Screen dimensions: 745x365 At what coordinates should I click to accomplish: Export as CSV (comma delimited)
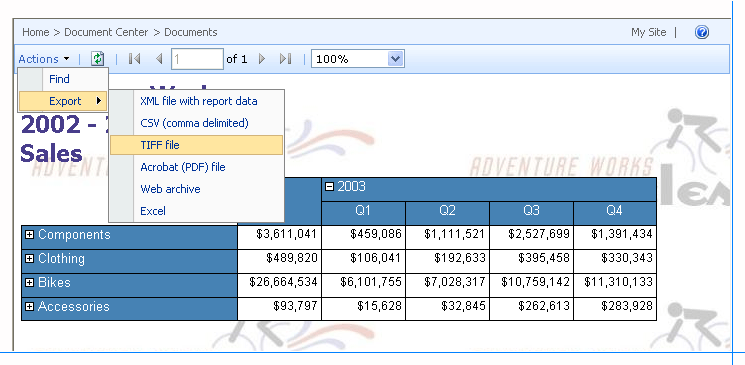197,123
